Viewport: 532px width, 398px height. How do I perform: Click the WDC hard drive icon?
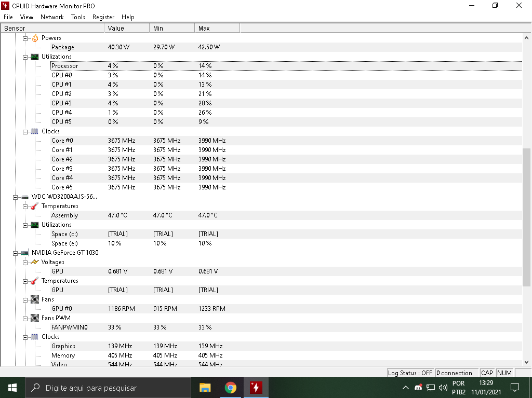(x=25, y=197)
